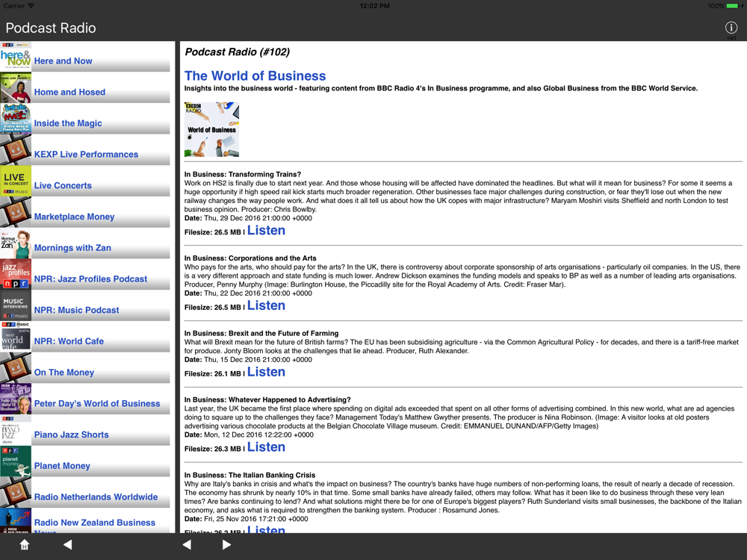Tap the KEXP Live Performances headphone icon

(16, 150)
